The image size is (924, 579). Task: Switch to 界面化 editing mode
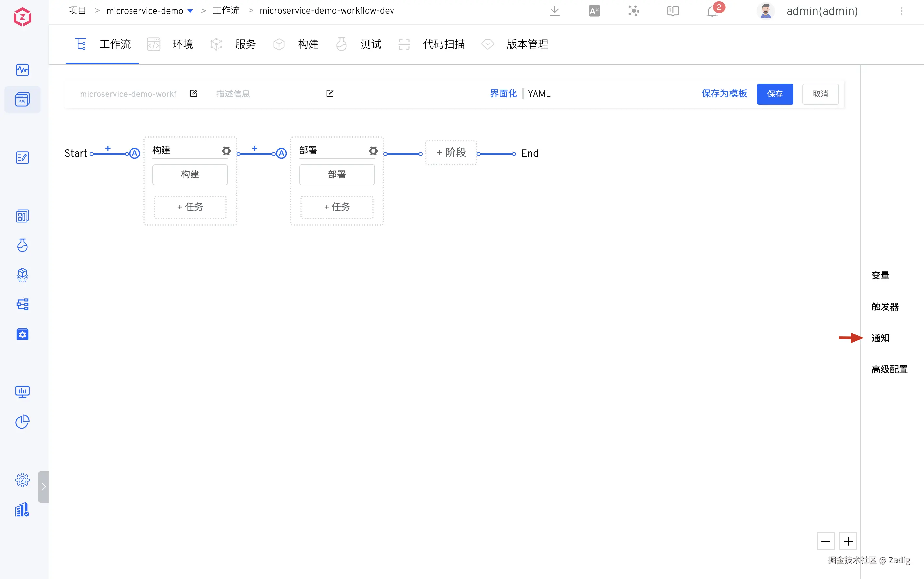coord(503,94)
